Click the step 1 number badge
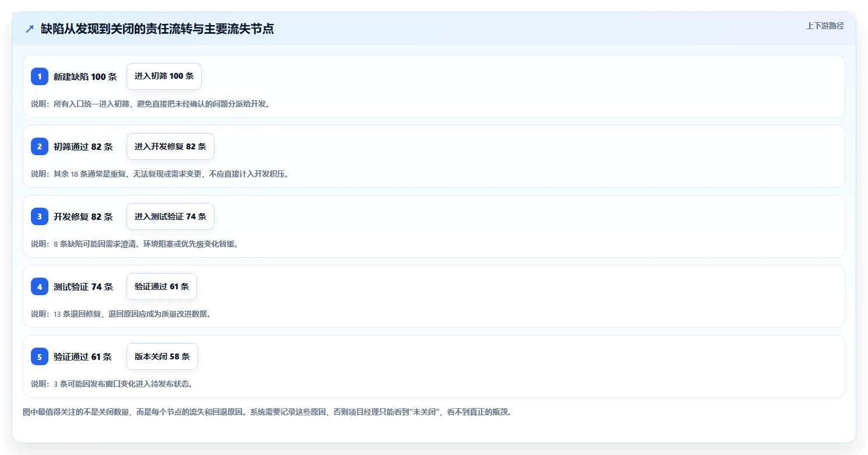Image resolution: width=868 pixels, height=455 pixels. pyautogui.click(x=40, y=76)
